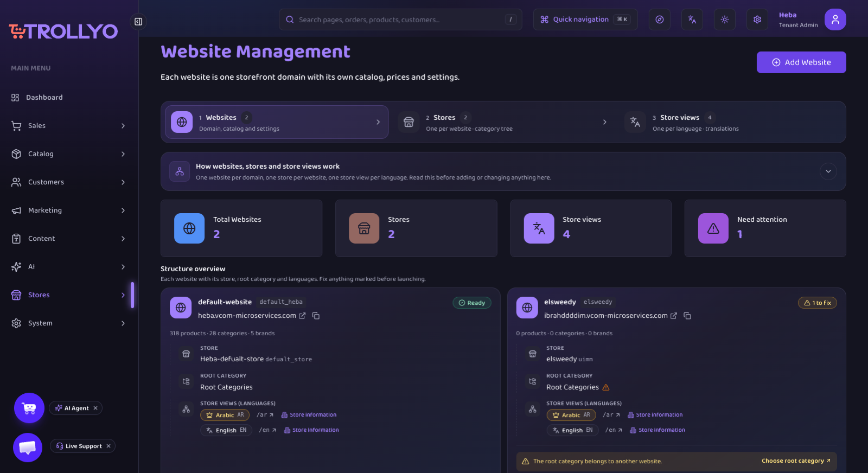
Task: Expand the How websites, stores and store views work panel
Action: [x=828, y=171]
